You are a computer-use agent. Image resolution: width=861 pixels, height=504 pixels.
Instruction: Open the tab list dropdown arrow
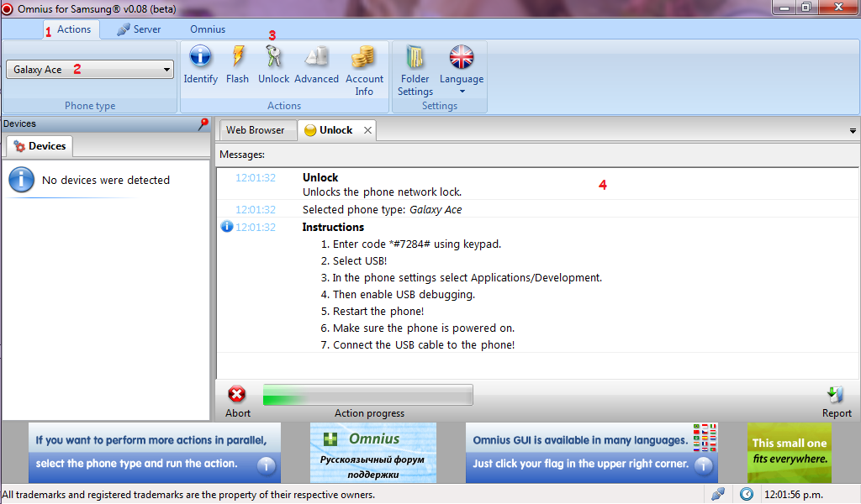[x=853, y=131]
